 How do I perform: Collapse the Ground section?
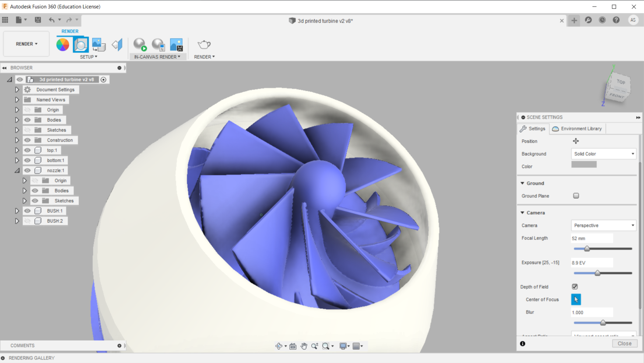tap(523, 183)
